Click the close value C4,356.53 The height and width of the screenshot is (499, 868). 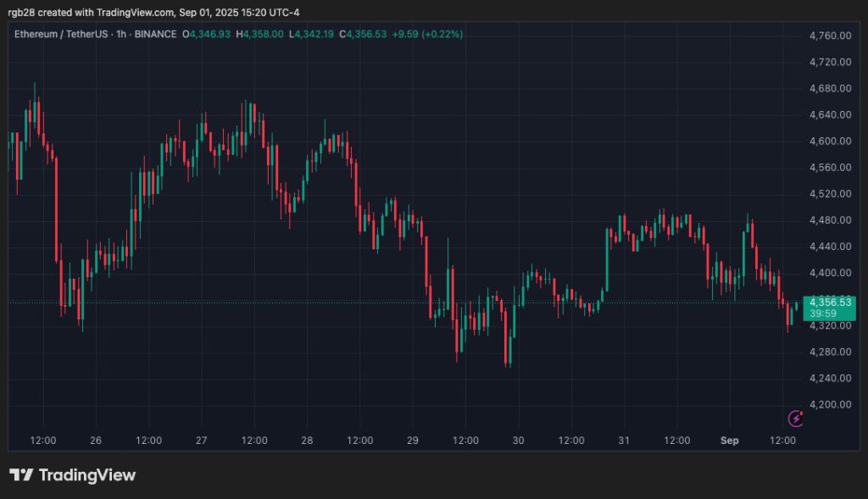click(363, 35)
